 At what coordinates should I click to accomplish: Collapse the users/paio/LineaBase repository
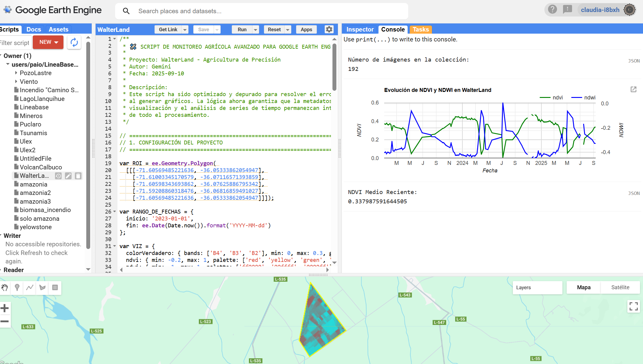(8, 65)
